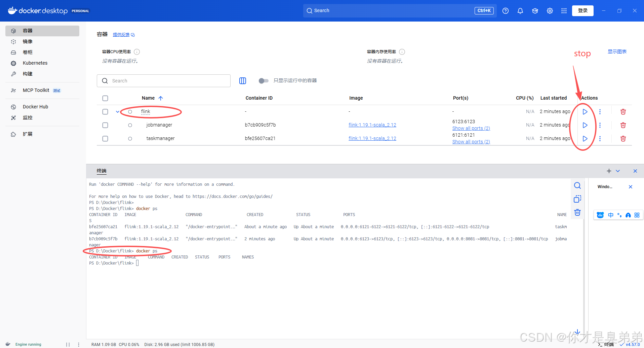Open the jobmanager container

159,125
